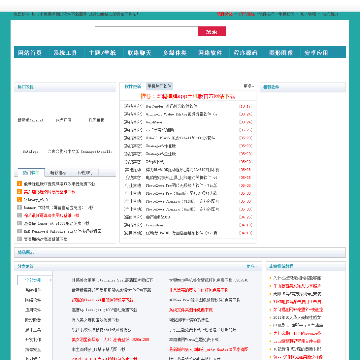Open the 系统工具 navigation item

[x=65, y=52]
